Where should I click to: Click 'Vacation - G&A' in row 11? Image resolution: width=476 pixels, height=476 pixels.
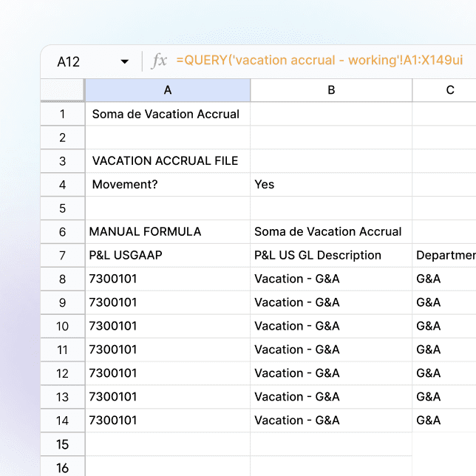[x=331, y=350]
